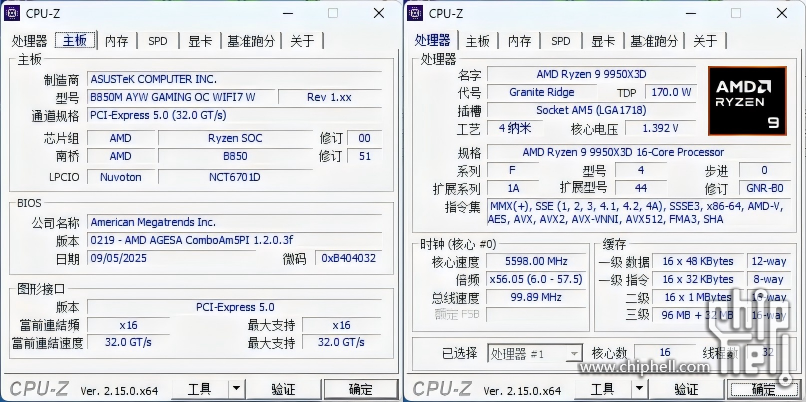Image resolution: width=806 pixels, height=402 pixels.
Task: Close the right CPU-Z window
Action: 782,13
